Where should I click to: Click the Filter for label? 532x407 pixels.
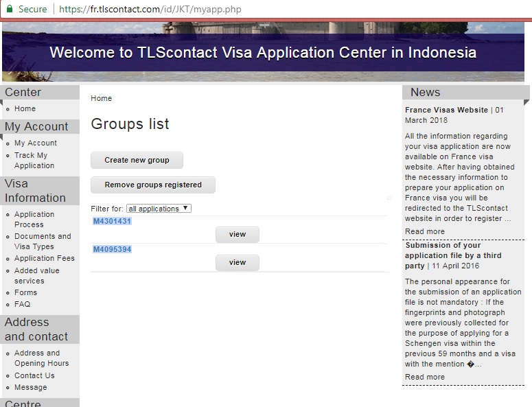pyautogui.click(x=107, y=209)
